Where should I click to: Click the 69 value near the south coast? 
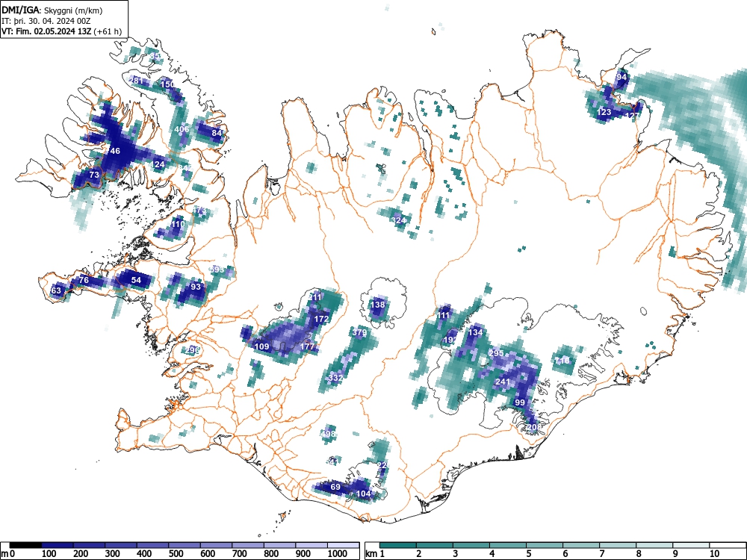[335, 487]
